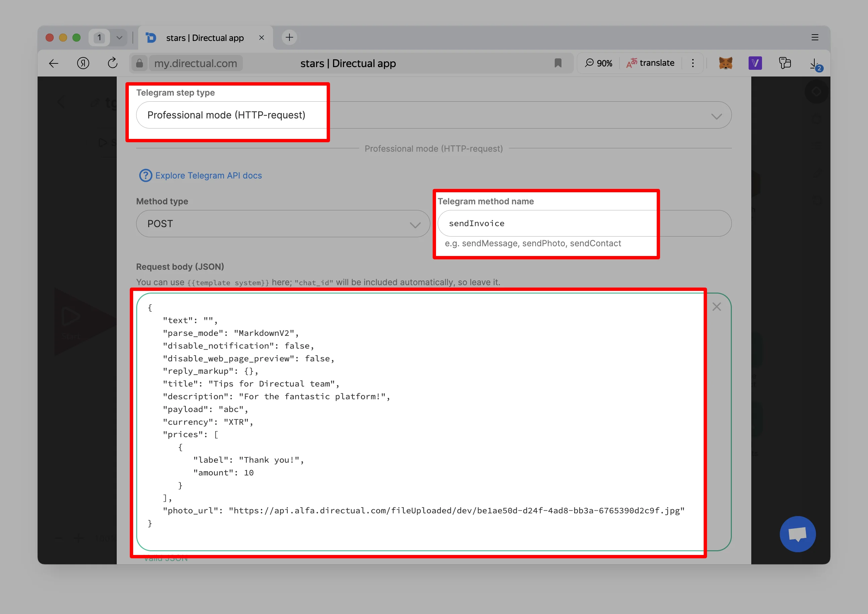The height and width of the screenshot is (614, 868).
Task: Expand the Telegram step type dropdown
Action: [433, 115]
